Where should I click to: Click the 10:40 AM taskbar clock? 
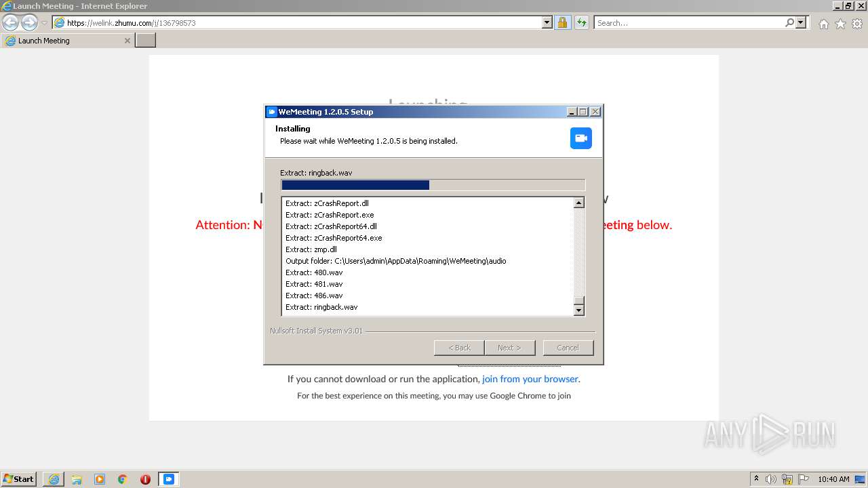tap(833, 479)
